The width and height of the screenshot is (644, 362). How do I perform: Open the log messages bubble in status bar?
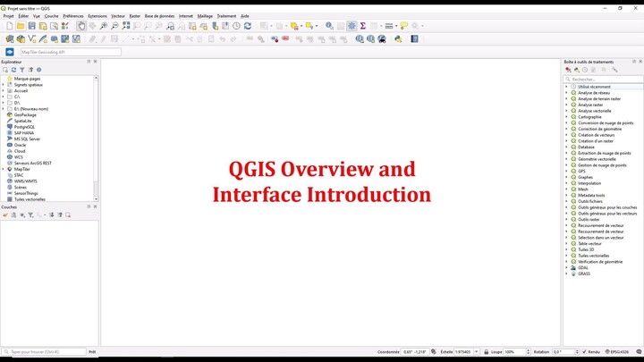click(x=639, y=352)
